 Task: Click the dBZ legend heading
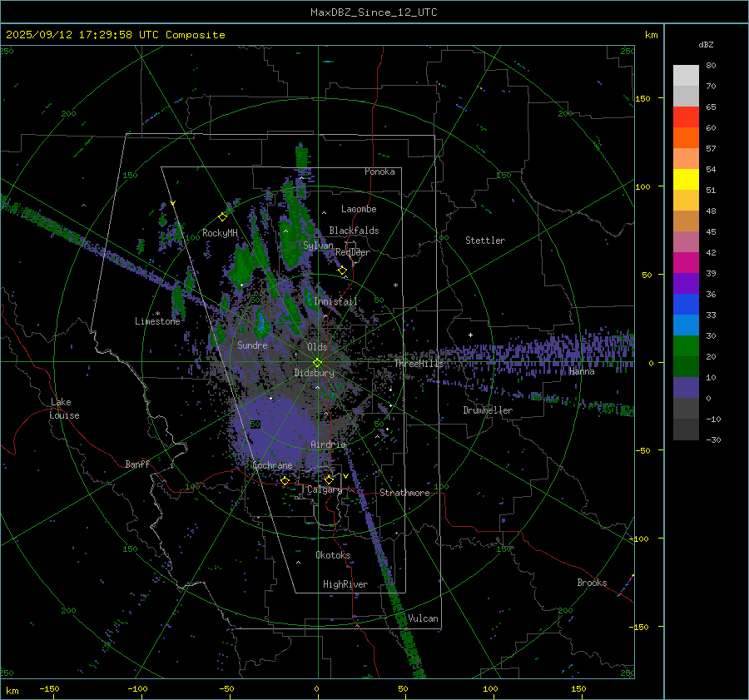click(706, 45)
